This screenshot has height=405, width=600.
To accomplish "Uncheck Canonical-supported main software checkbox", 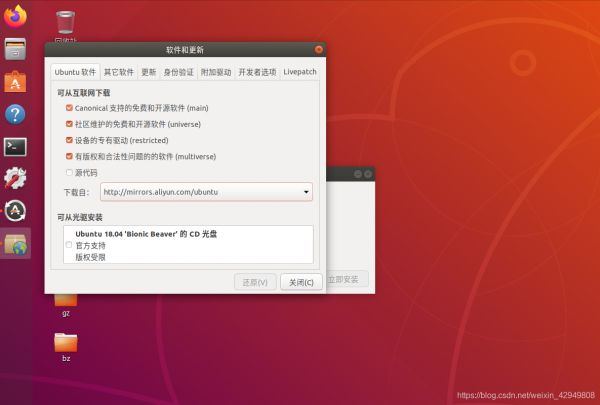I will pyautogui.click(x=69, y=108).
